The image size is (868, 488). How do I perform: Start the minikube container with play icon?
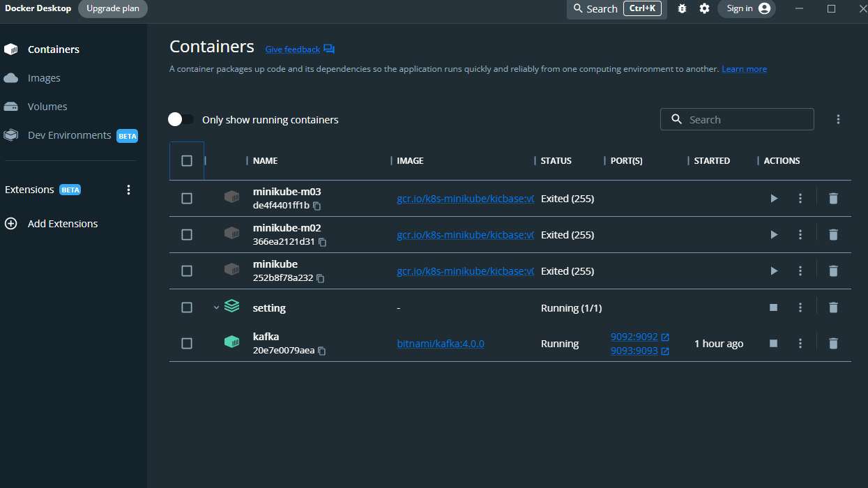(774, 271)
